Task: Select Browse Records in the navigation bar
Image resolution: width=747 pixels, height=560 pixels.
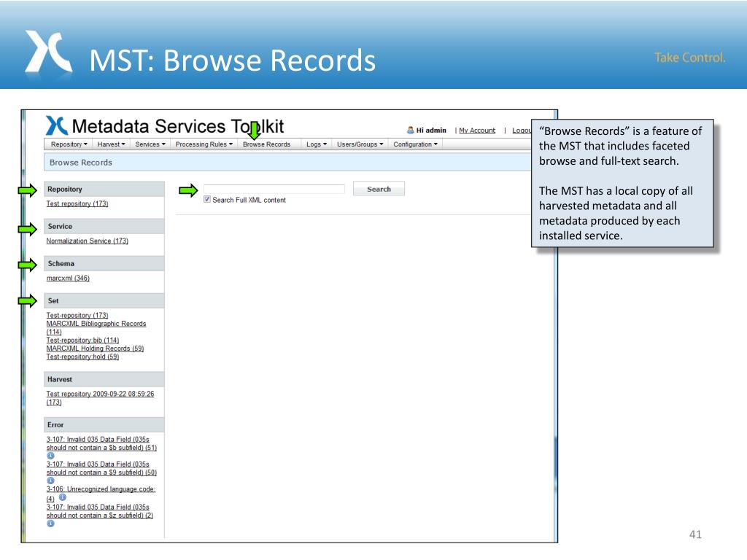Action: 266,144
